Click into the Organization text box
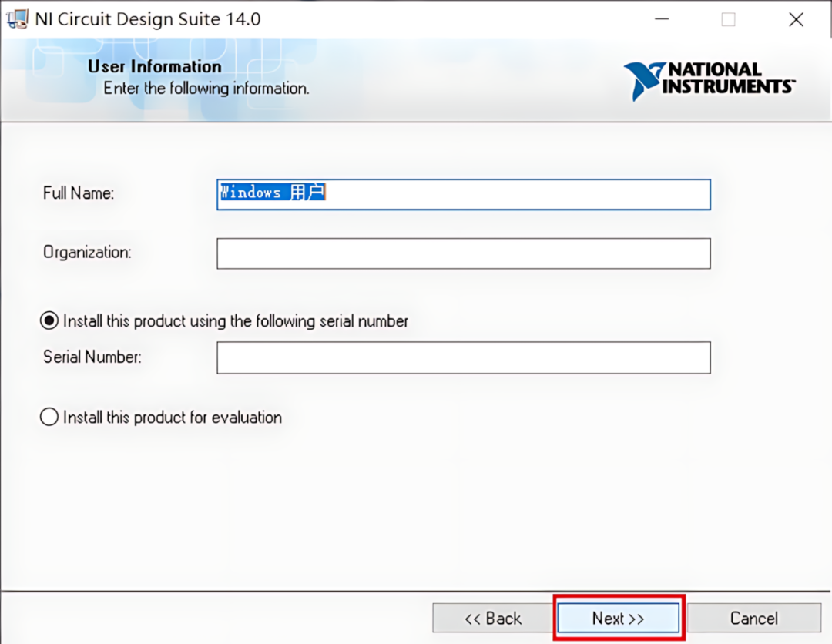The height and width of the screenshot is (644, 832). [x=463, y=253]
